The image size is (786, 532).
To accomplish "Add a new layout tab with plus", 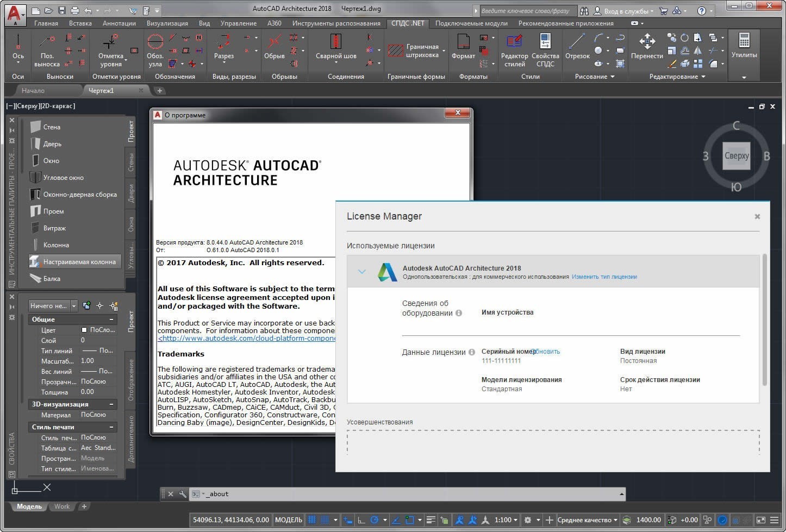I will click(84, 506).
